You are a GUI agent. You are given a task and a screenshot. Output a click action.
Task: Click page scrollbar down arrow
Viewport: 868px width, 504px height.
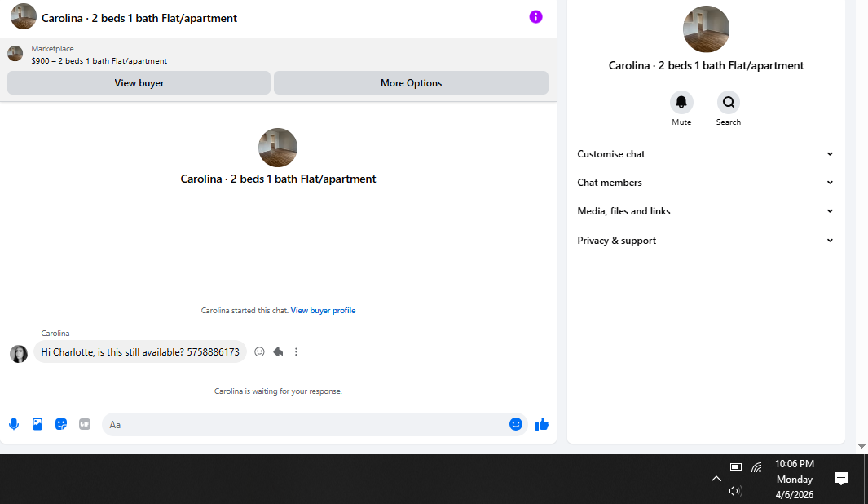point(861,446)
